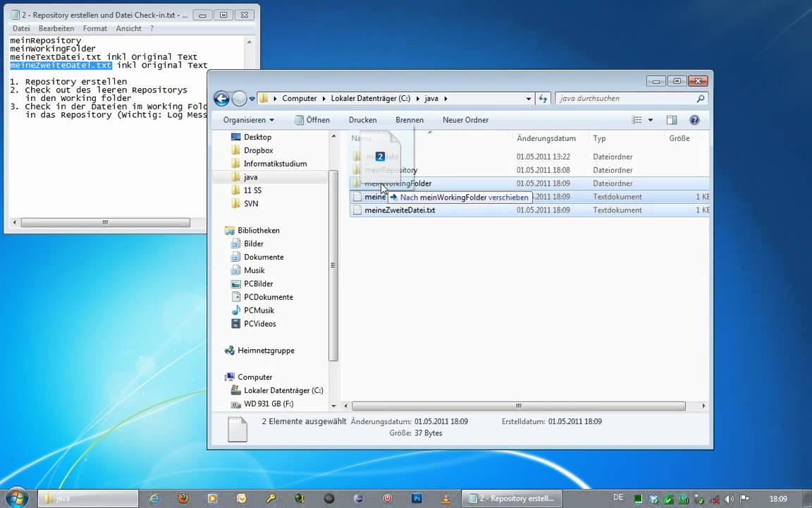This screenshot has height=508, width=812.
Task: Open Firefox from the taskbar
Action: pyautogui.click(x=183, y=498)
